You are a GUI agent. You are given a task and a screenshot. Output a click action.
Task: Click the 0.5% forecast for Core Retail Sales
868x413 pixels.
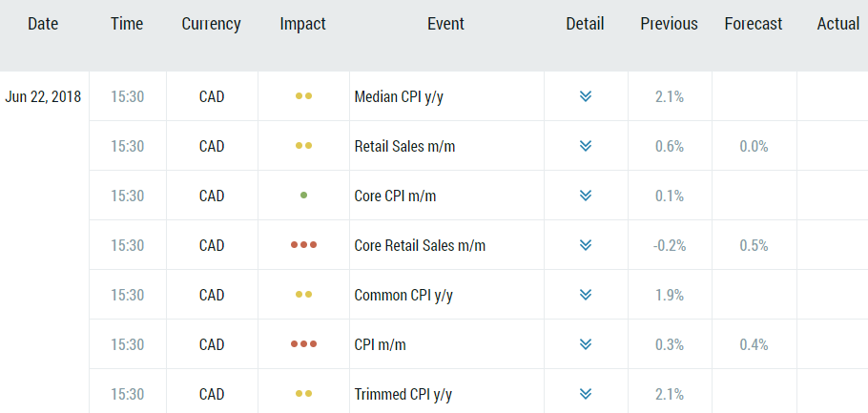click(x=754, y=245)
